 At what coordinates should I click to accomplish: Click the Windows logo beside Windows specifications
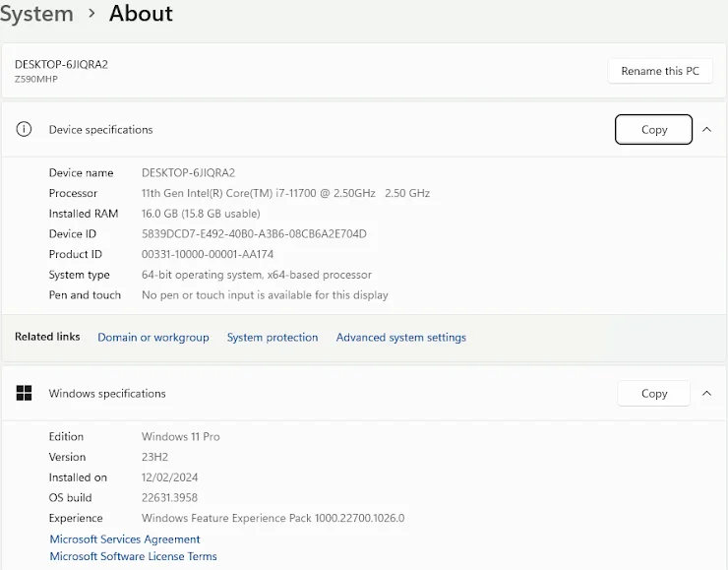coord(24,393)
